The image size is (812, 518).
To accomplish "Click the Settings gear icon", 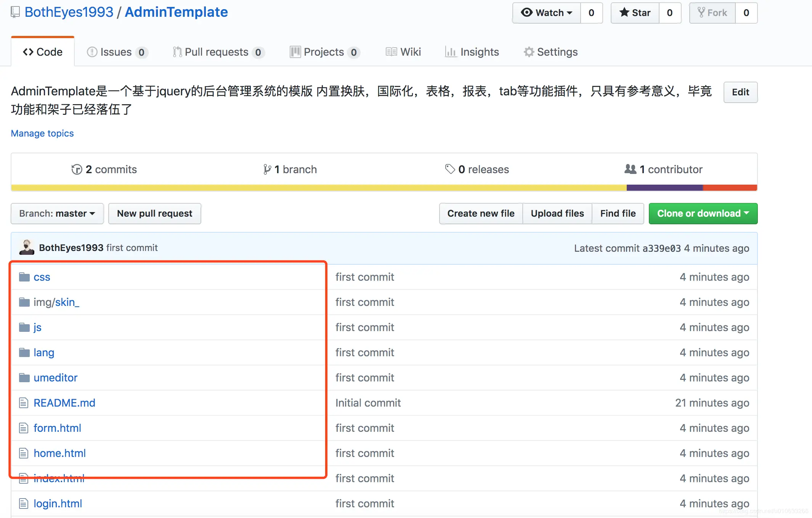I will pos(529,52).
